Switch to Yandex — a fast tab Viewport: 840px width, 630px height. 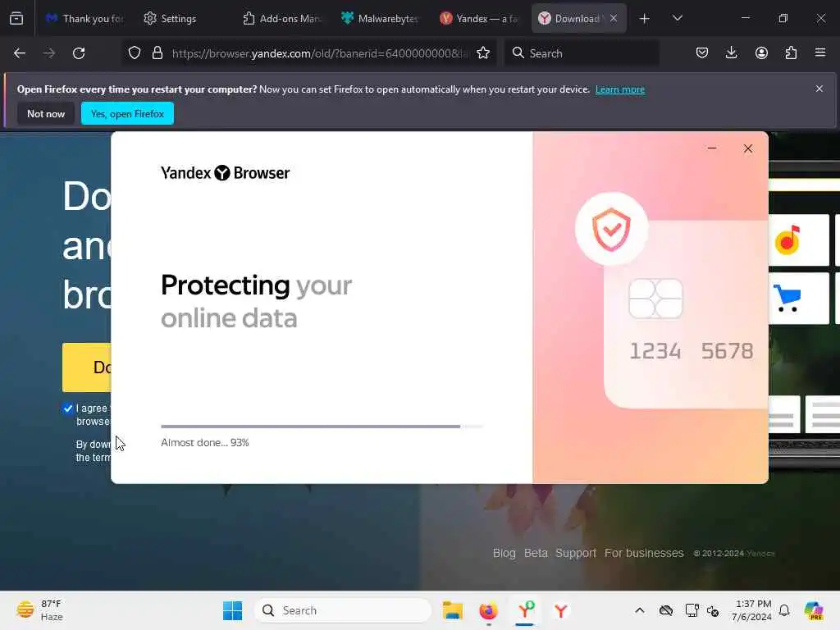pyautogui.click(x=478, y=19)
